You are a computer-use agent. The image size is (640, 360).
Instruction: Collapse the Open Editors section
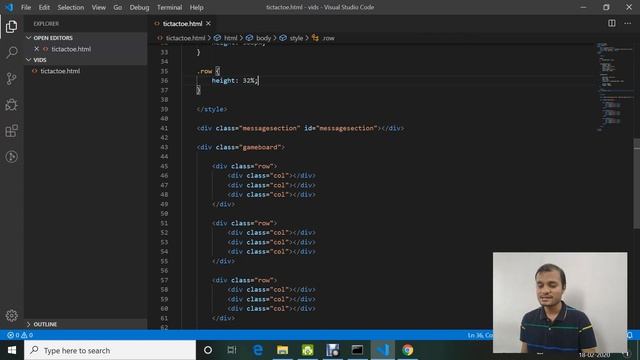click(85, 38)
